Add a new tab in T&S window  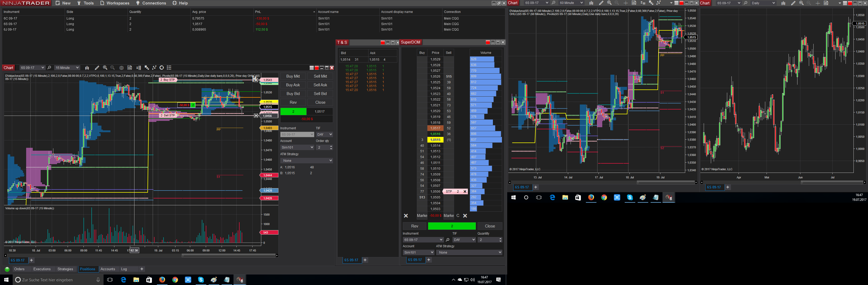pos(365,260)
